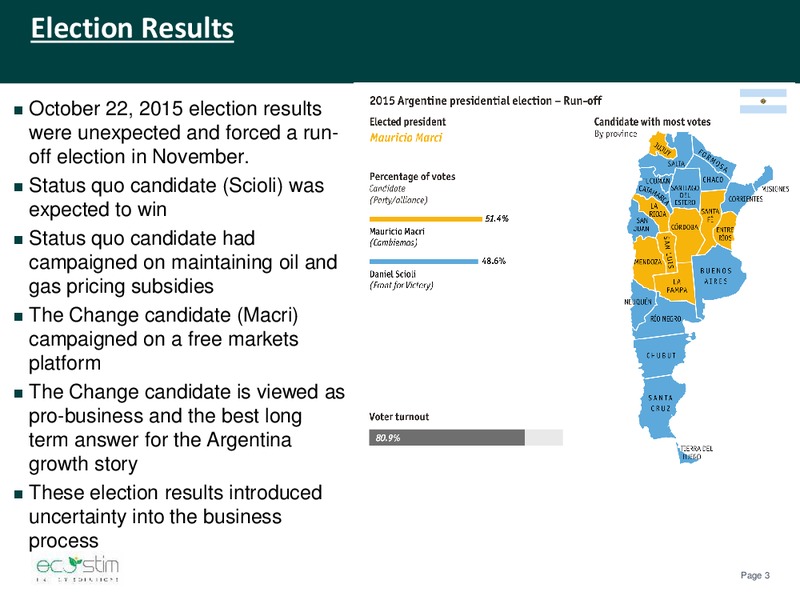Click the Candidate with most votes heading

coord(652,122)
